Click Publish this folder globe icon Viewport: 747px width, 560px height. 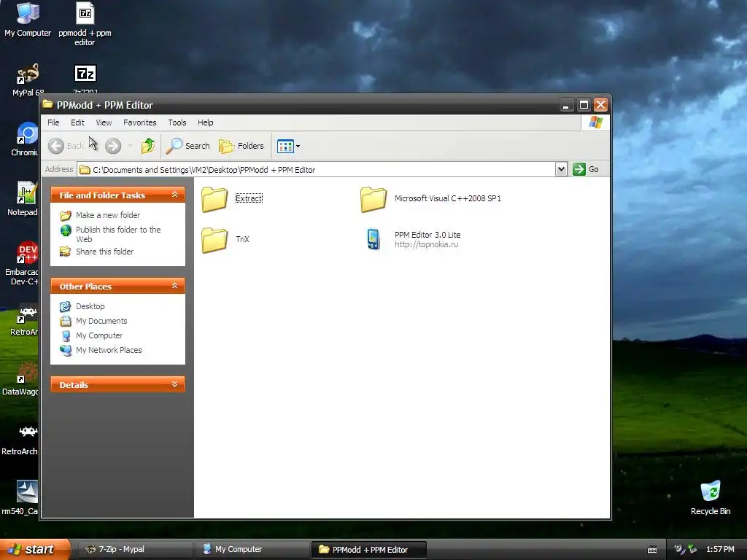coord(65,230)
